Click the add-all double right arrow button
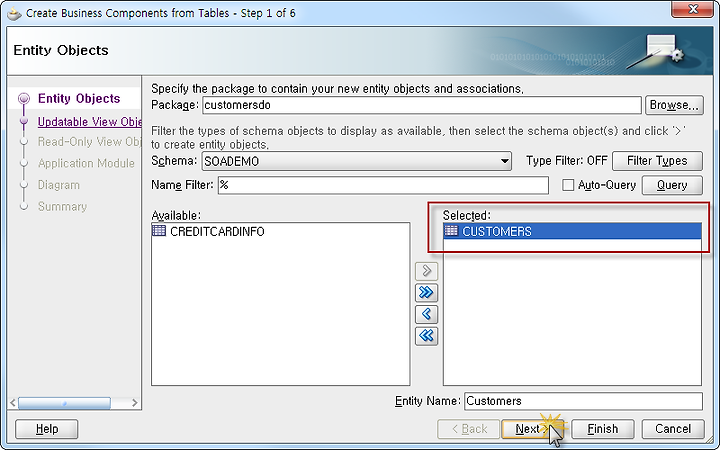 [x=426, y=292]
